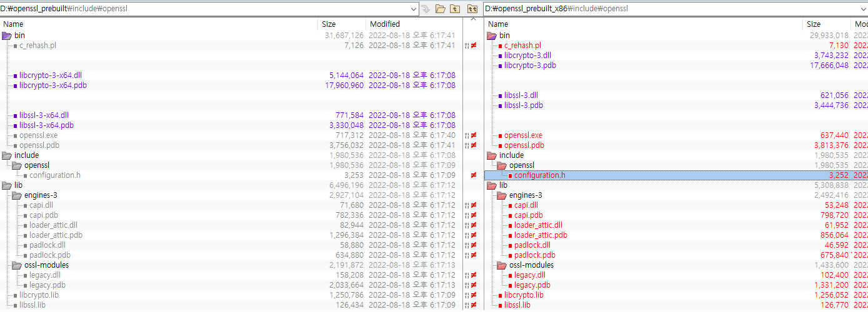
Task: Click the not-equal indicator on loader_attic.dll row
Action: click(x=474, y=225)
